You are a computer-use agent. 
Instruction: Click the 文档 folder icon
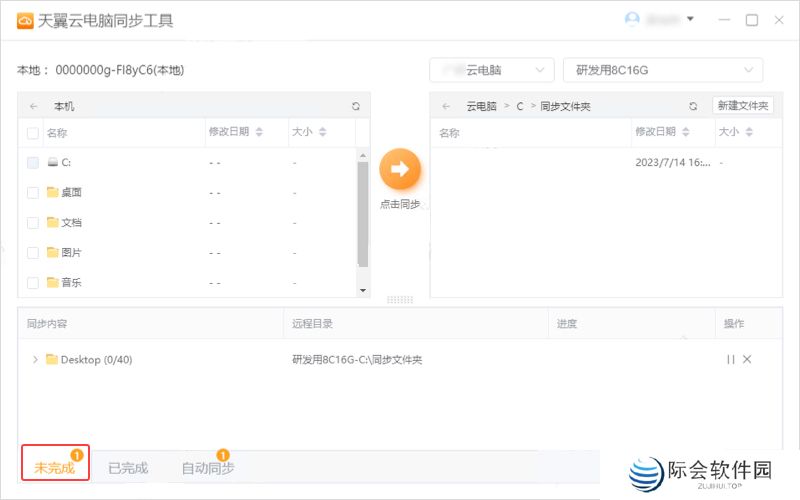[x=53, y=222]
